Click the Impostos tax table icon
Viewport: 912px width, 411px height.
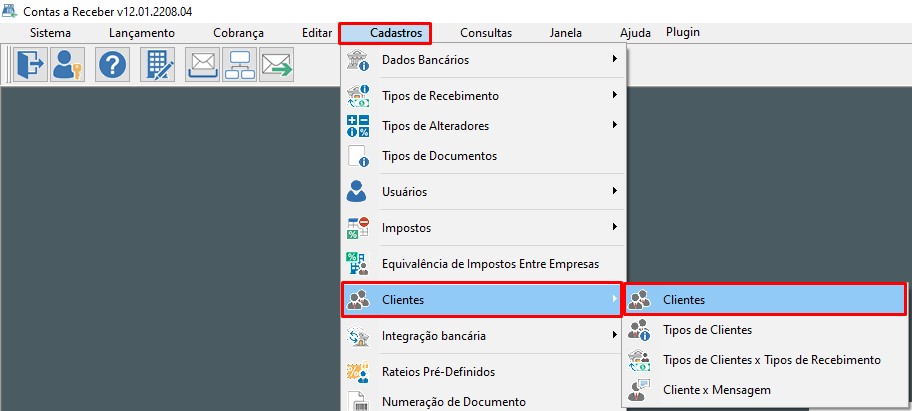(x=358, y=227)
